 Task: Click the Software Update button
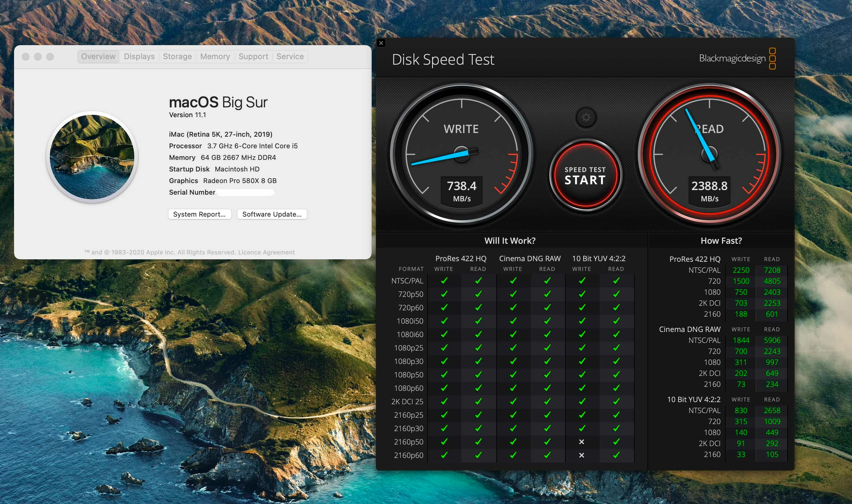click(272, 214)
